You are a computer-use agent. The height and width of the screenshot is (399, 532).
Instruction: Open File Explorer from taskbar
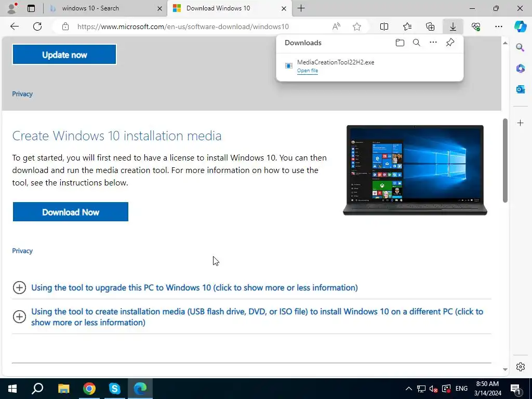pyautogui.click(x=63, y=389)
